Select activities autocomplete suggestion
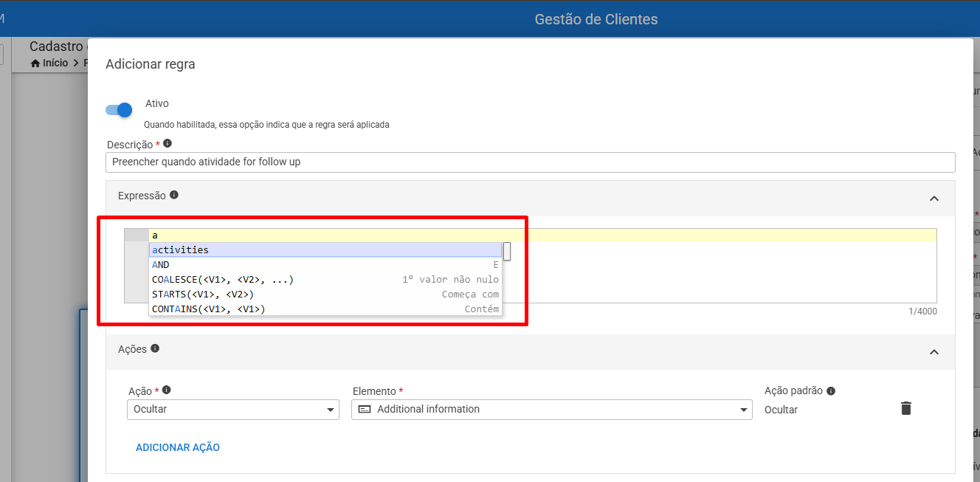Screen dimensions: 980x482 (325, 250)
